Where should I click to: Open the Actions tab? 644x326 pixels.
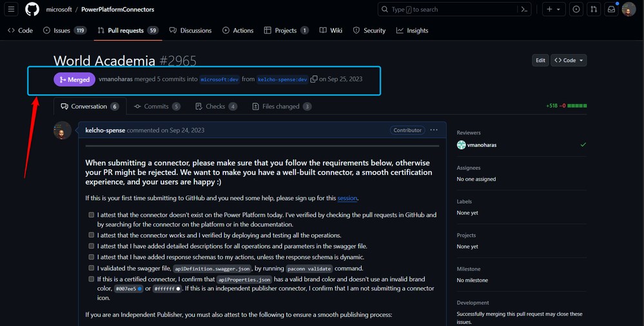tap(238, 30)
